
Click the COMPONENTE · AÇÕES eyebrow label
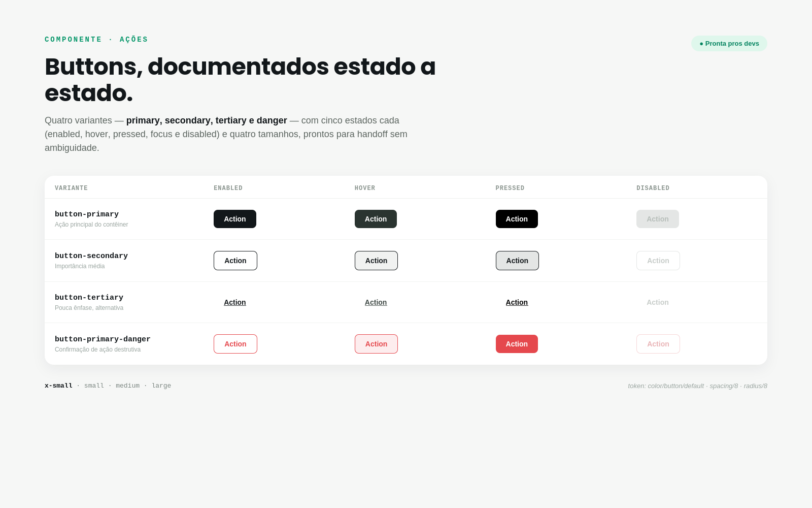(96, 40)
